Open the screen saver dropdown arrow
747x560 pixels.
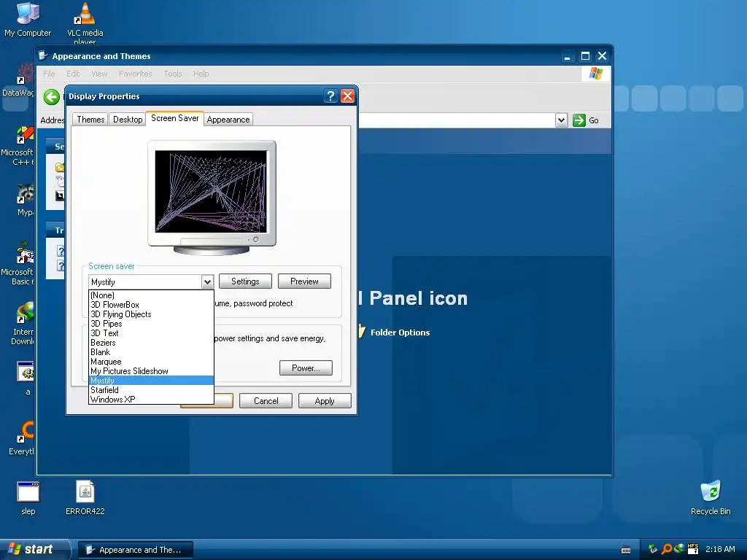pyautogui.click(x=207, y=282)
